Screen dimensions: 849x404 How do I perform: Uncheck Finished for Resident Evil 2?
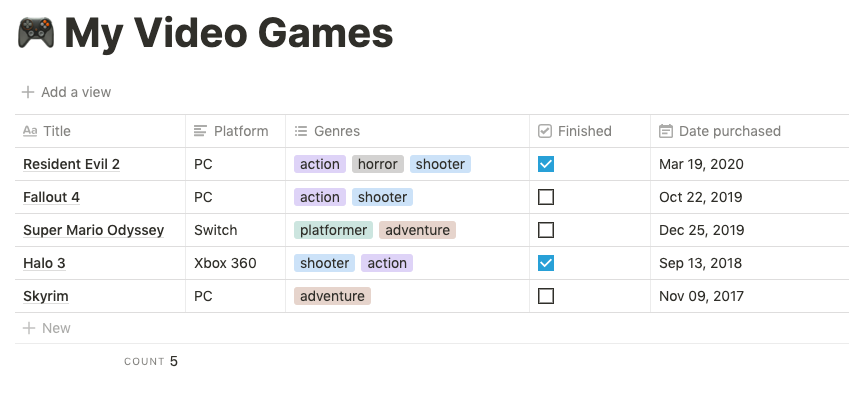(x=546, y=164)
